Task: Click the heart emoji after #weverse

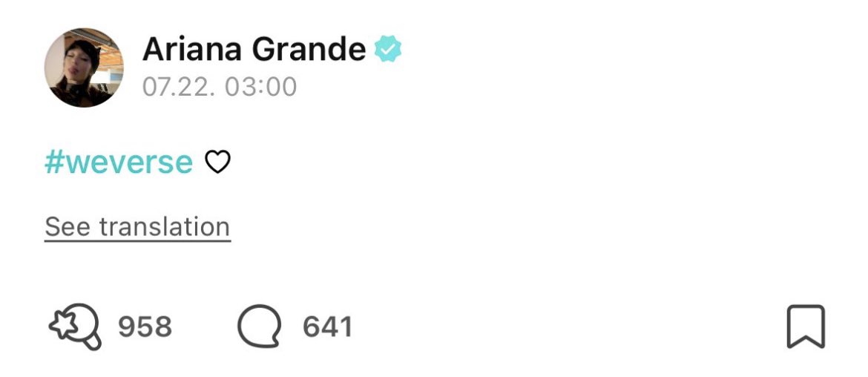Action: pos(217,162)
